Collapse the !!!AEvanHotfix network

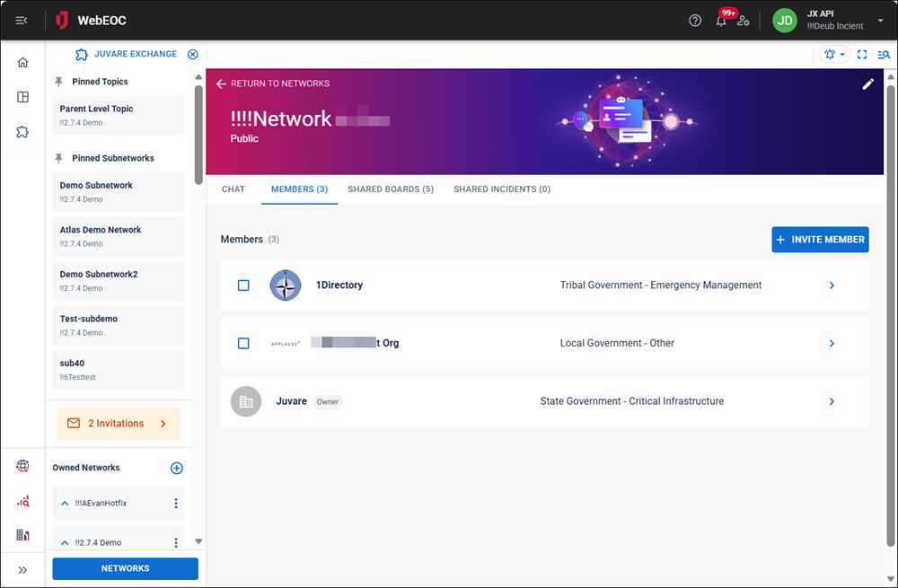click(x=65, y=504)
